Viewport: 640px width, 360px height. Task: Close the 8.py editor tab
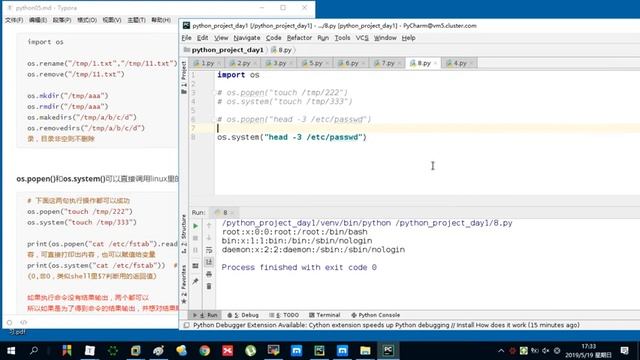(x=435, y=63)
